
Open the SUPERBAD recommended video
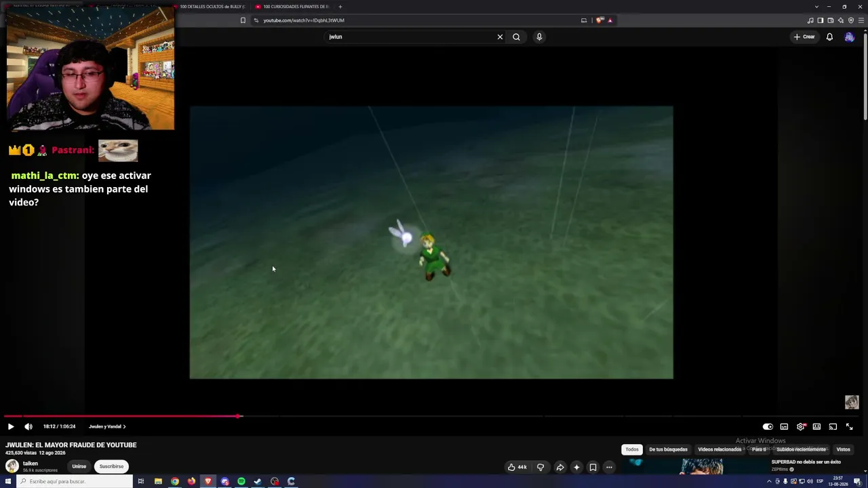point(806,462)
